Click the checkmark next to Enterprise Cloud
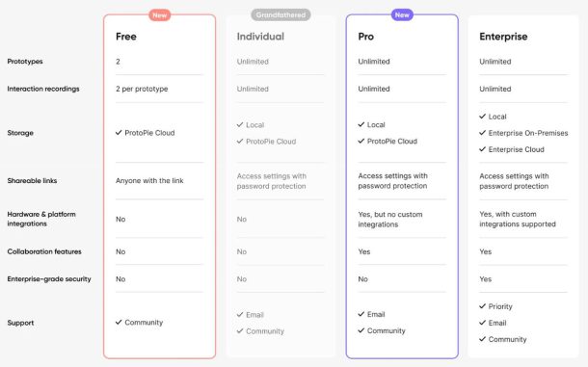588x367 pixels. tap(482, 149)
